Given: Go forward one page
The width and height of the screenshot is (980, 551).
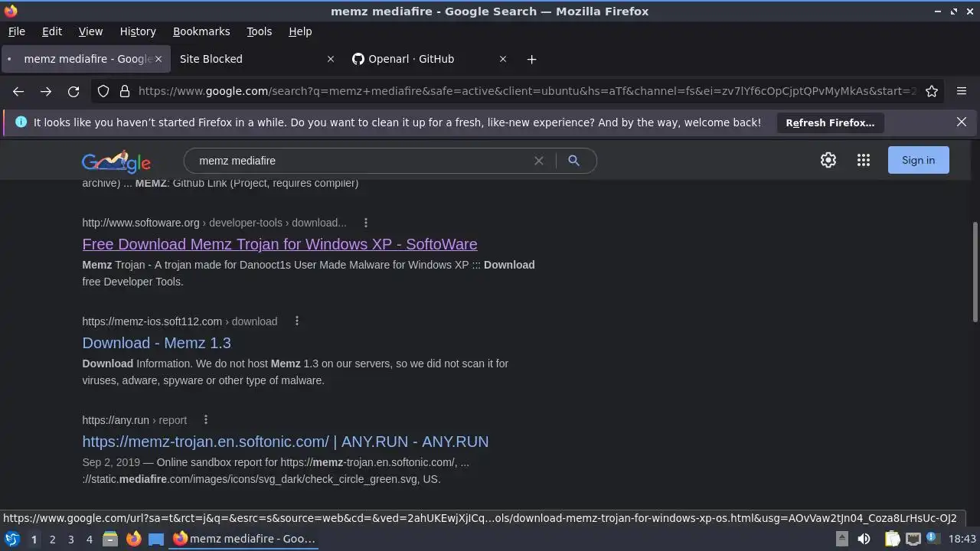Looking at the screenshot, I should tap(46, 91).
